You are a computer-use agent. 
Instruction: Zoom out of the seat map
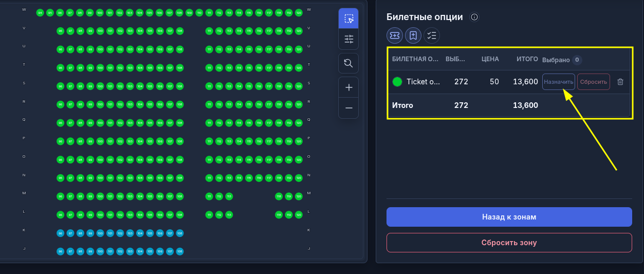tap(348, 108)
